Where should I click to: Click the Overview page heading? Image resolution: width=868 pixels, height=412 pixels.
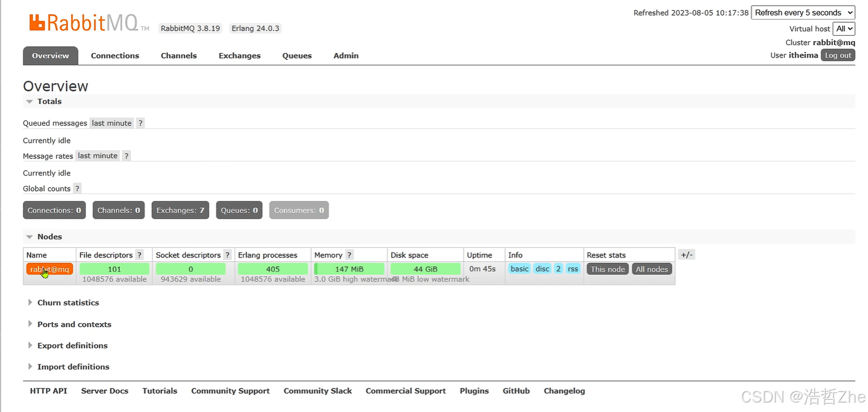tap(56, 86)
